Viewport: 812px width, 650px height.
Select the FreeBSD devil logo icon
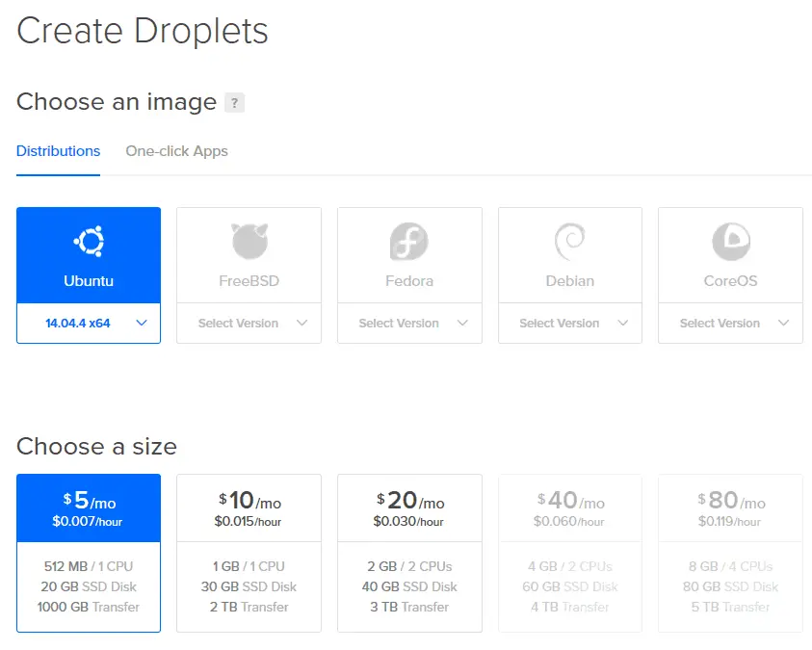pos(249,241)
